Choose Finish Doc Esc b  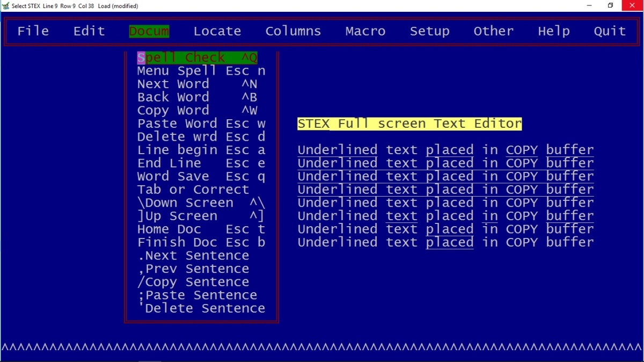(201, 242)
